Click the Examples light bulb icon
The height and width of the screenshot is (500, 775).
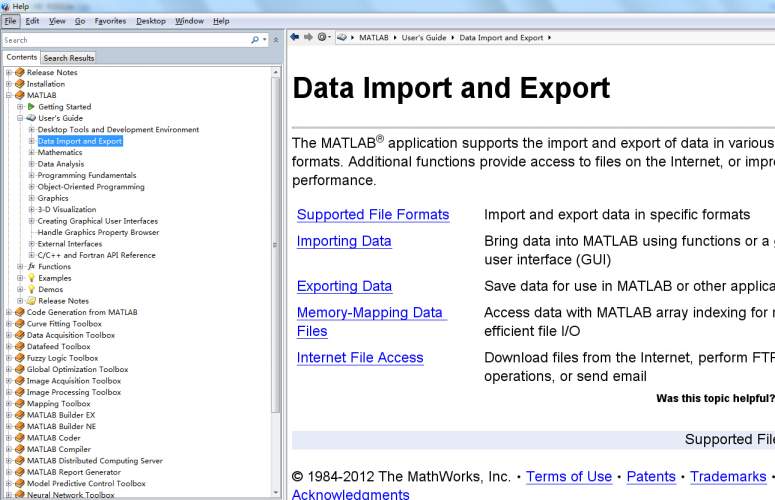click(x=31, y=278)
